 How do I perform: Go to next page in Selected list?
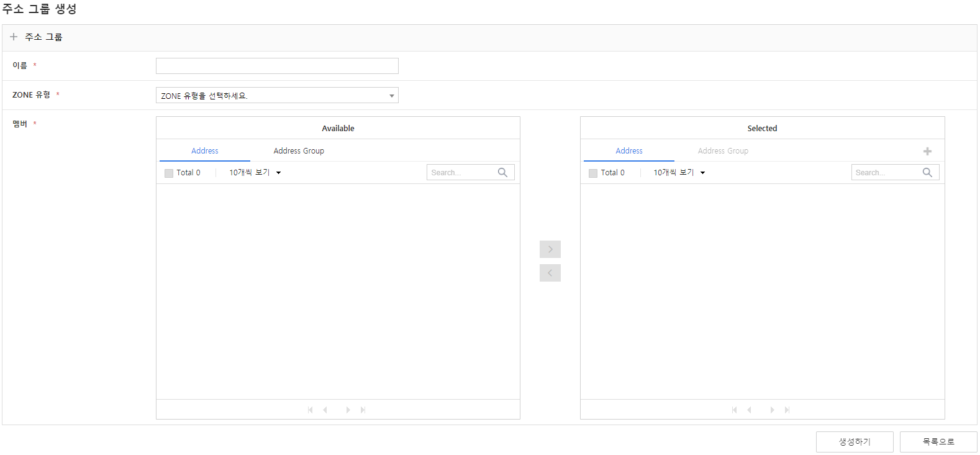coord(772,410)
